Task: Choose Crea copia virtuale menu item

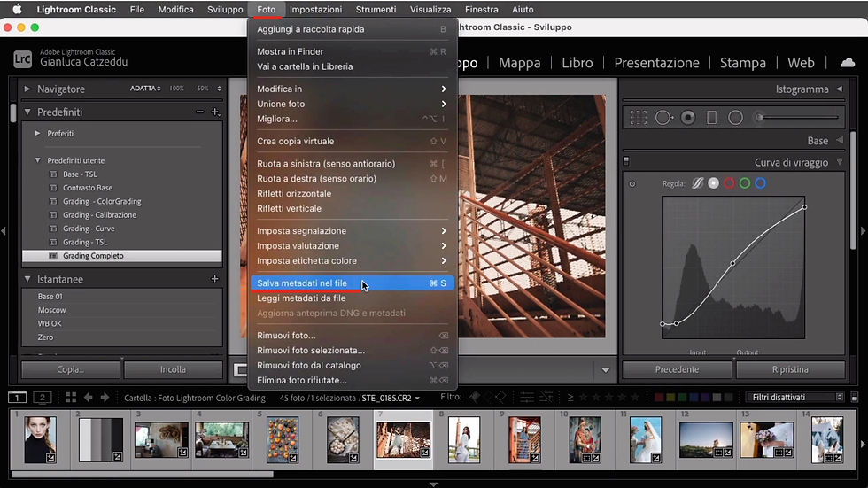Action: point(353,141)
